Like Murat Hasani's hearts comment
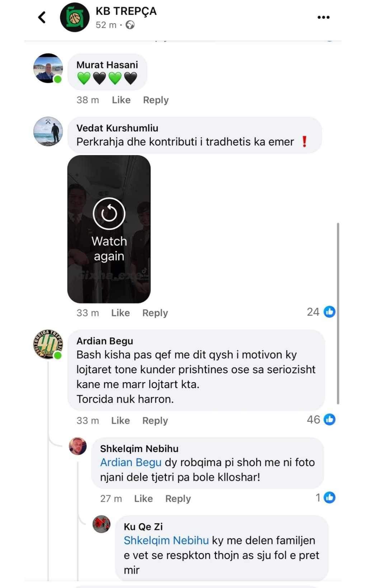This screenshot has height=588, width=367. pyautogui.click(x=121, y=100)
